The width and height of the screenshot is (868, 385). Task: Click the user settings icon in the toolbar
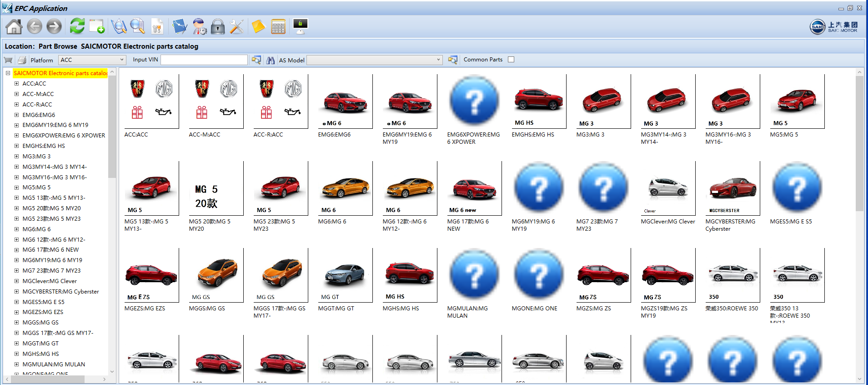(199, 27)
